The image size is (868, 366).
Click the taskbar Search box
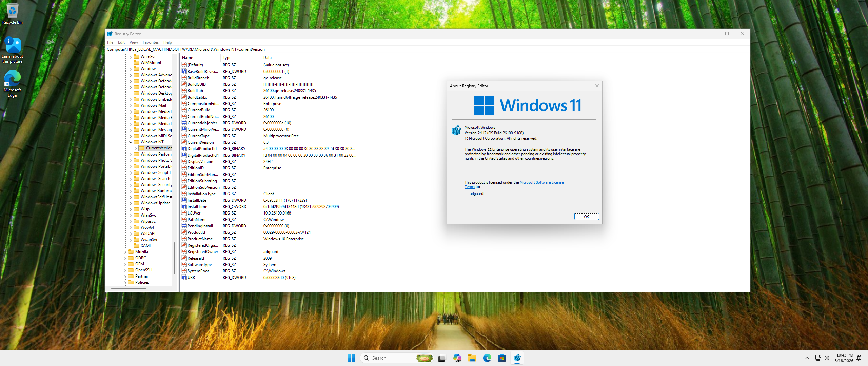tap(397, 358)
